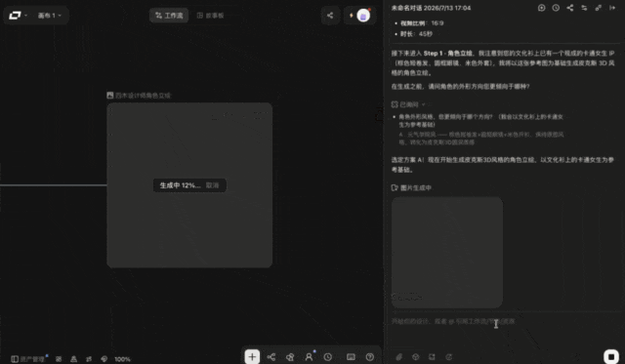Click the image icon under chat input
This screenshot has width=625, height=364.
pyautogui.click(x=432, y=357)
